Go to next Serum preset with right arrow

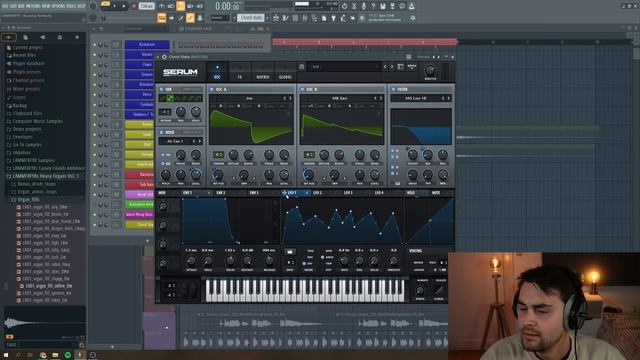click(x=392, y=67)
